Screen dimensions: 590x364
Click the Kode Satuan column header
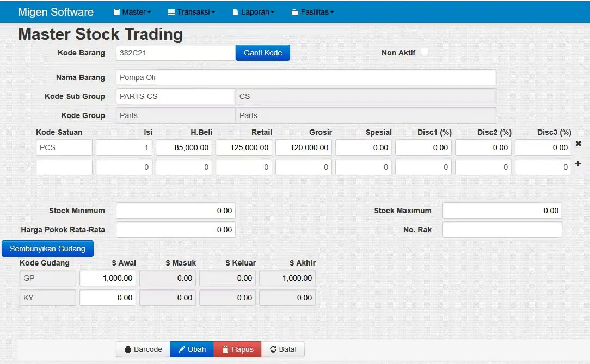[x=59, y=132]
